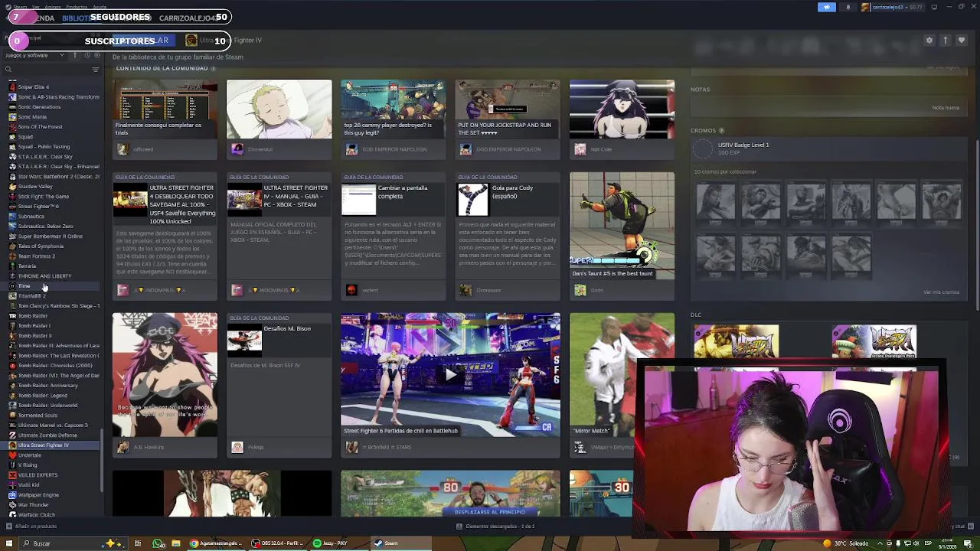Play the Street Fighter 6 Battlehub video
This screenshot has height=551, width=980.
[x=450, y=375]
